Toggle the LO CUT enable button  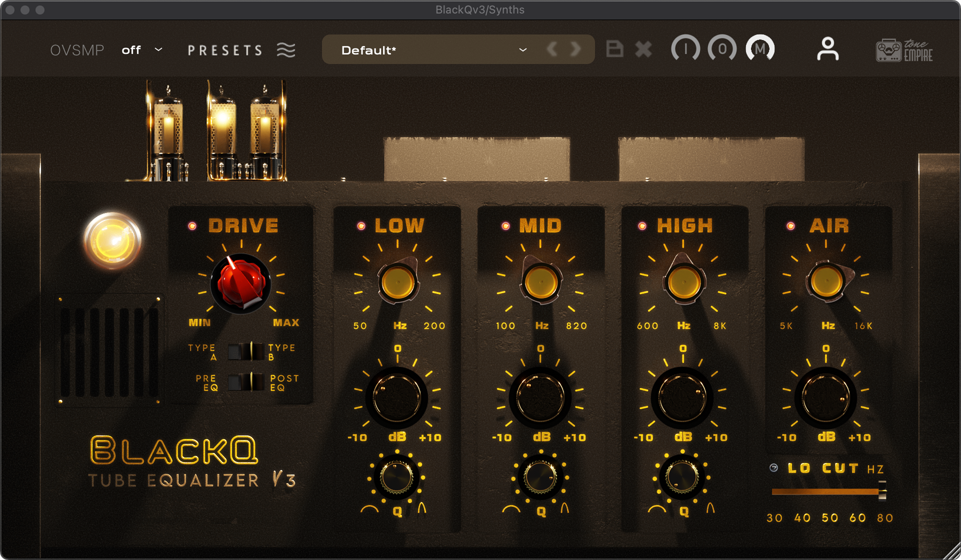coord(774,468)
